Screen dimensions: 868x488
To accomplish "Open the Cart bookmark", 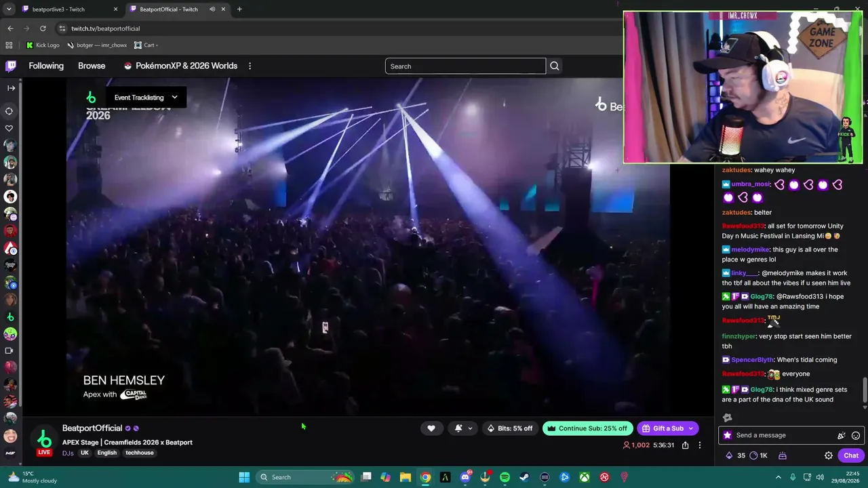I will tap(145, 45).
